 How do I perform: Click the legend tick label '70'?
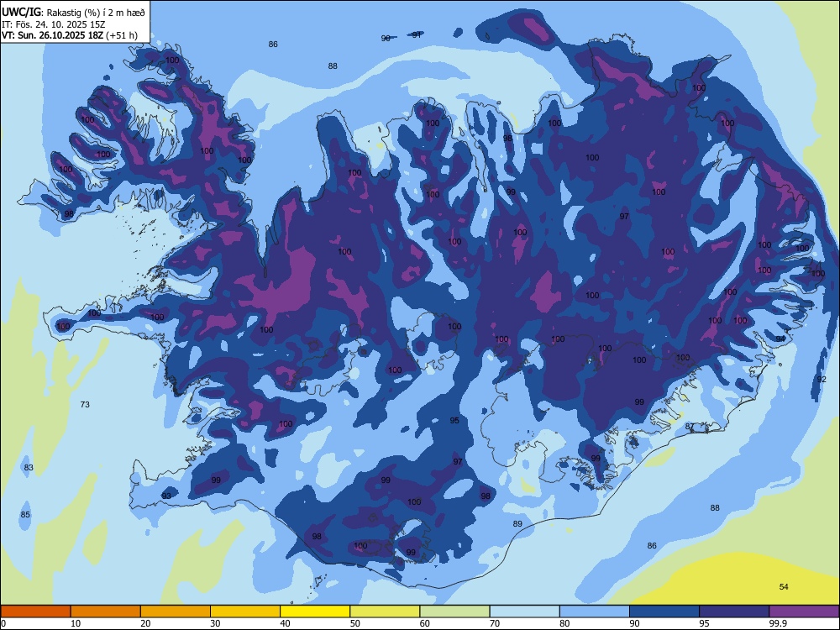tap(495, 623)
